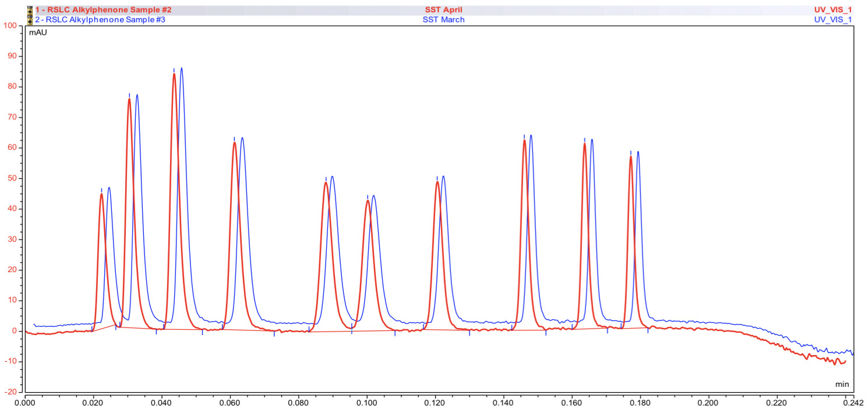Select the last blue peak apex near 0.179 min

[x=638, y=152]
